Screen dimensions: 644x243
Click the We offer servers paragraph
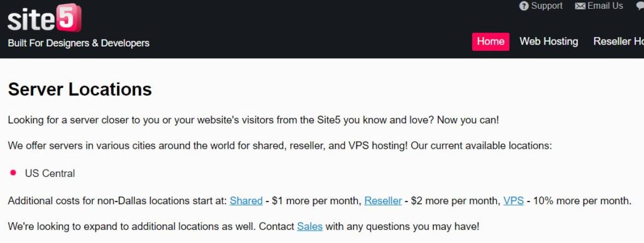(280, 146)
